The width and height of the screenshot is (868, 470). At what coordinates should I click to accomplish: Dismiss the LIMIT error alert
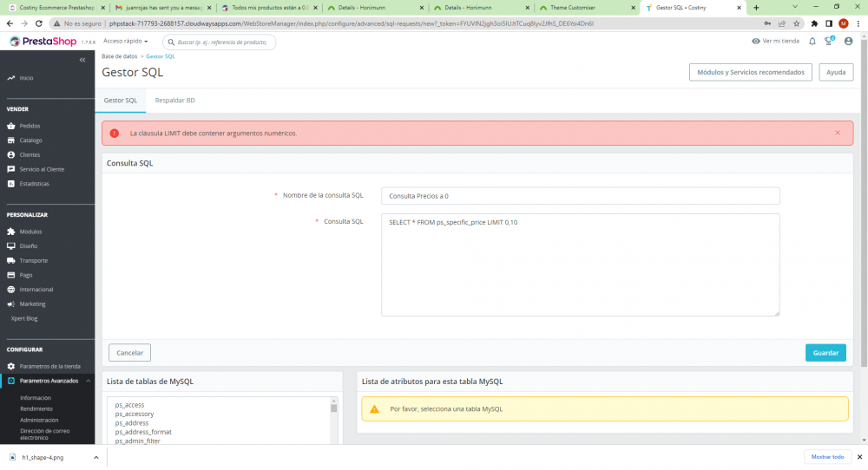coord(838,134)
